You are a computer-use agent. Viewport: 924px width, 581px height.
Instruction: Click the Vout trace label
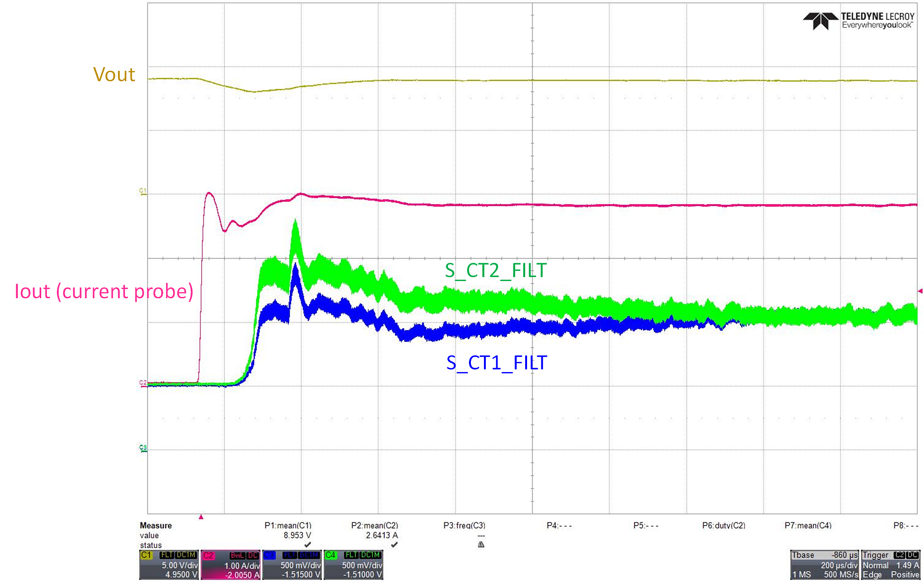(x=114, y=74)
